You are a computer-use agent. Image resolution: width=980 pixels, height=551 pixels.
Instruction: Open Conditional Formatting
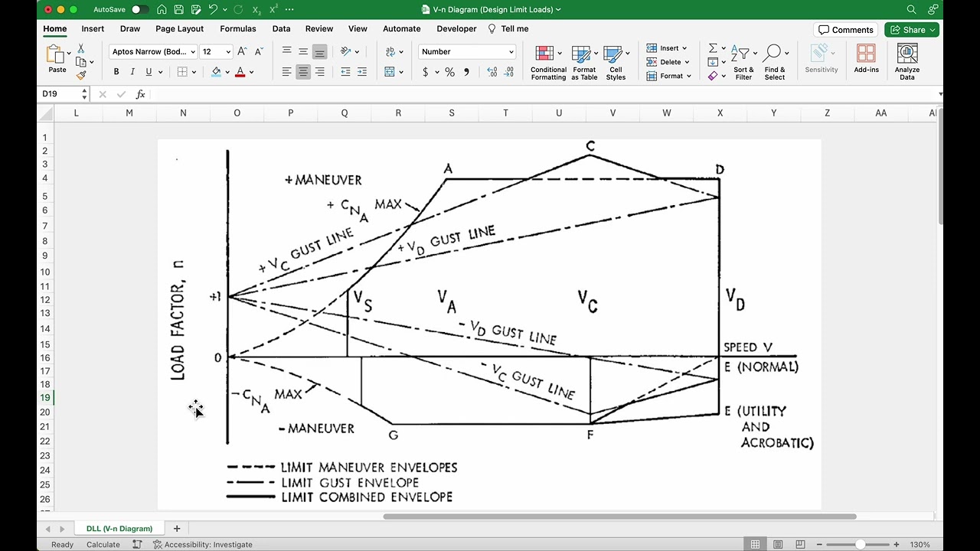coord(548,63)
